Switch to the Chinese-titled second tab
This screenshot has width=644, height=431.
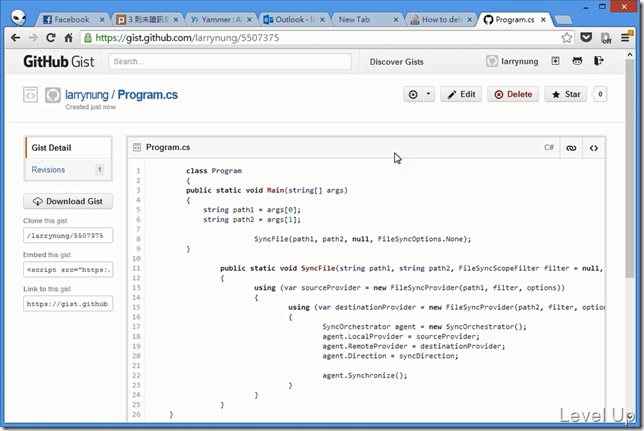coord(147,19)
